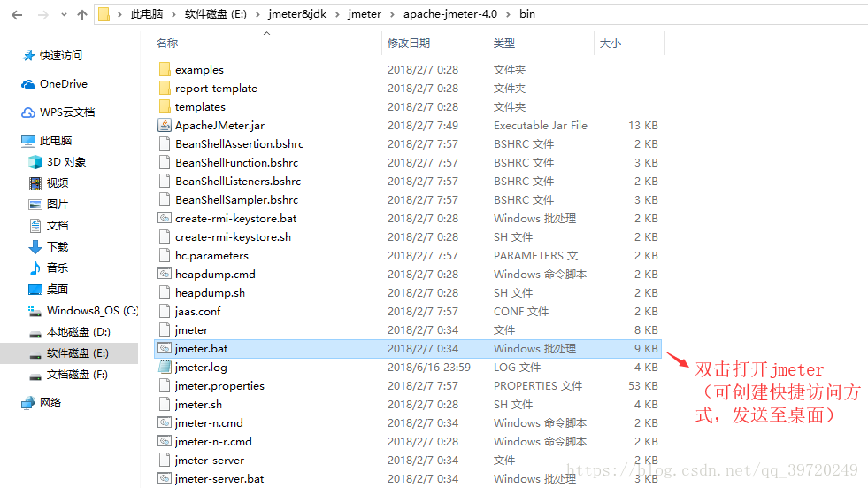The width and height of the screenshot is (868, 488).
Task: Expand the chevron after 此电脑 in the address bar
Action: tap(173, 14)
